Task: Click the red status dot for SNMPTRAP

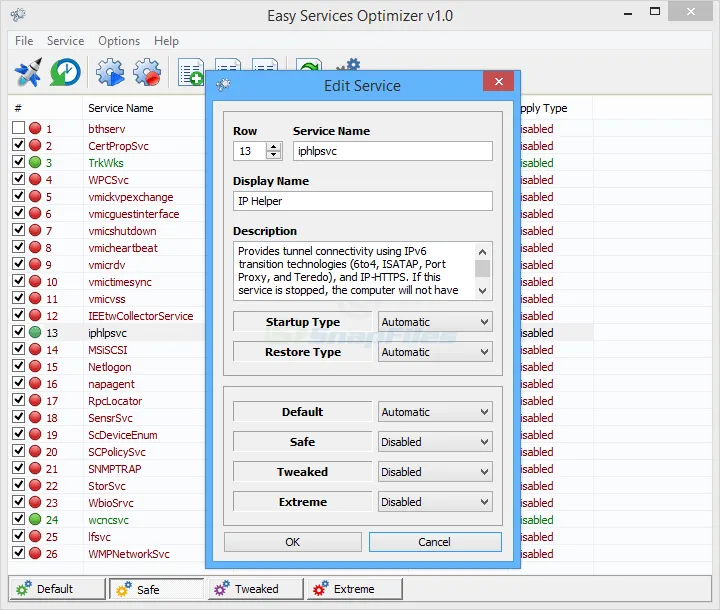Action: pos(35,468)
